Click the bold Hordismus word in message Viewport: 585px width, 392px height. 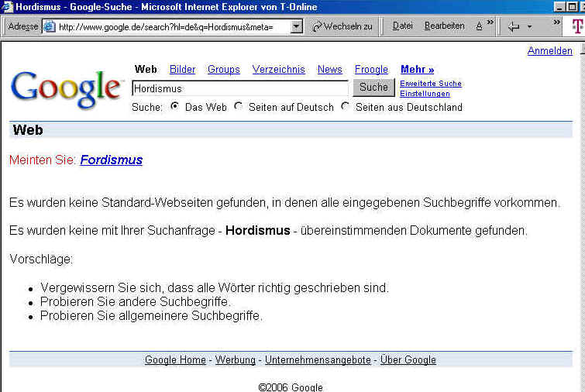pos(258,231)
